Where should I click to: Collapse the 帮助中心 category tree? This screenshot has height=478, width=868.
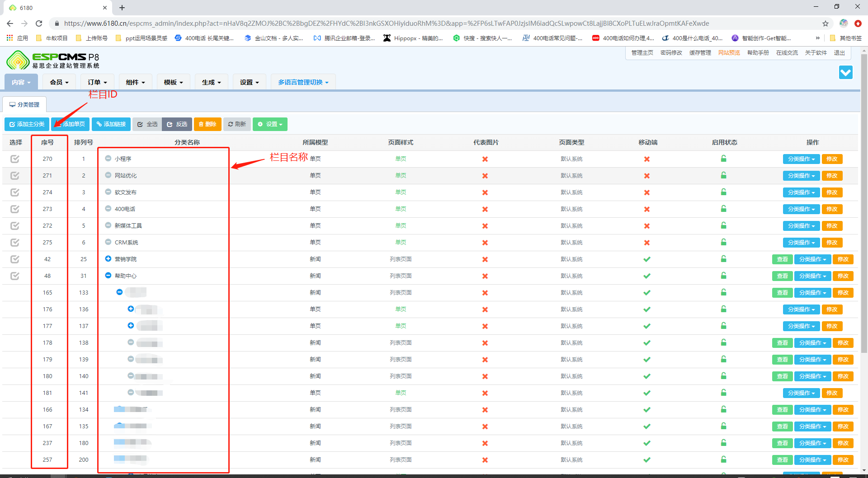point(108,275)
